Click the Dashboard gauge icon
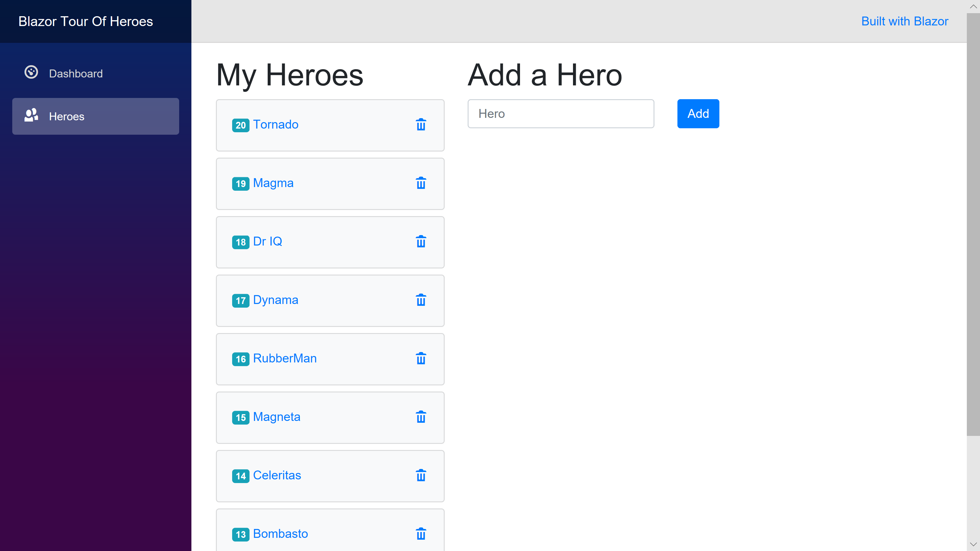 [x=31, y=72]
